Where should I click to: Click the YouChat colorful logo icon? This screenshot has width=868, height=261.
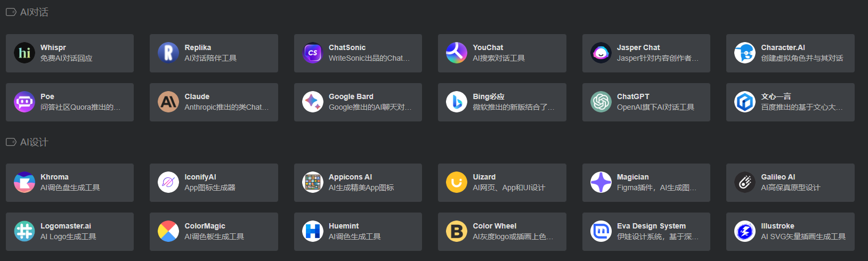[x=457, y=53]
